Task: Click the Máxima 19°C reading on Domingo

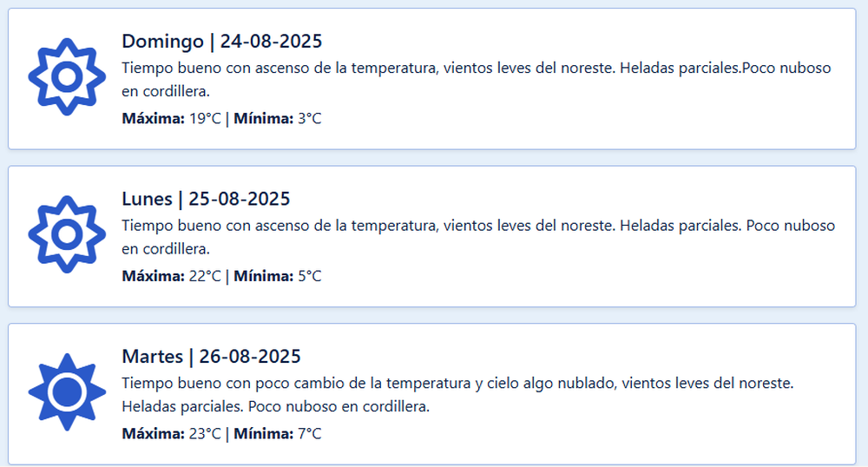Action: point(172,119)
